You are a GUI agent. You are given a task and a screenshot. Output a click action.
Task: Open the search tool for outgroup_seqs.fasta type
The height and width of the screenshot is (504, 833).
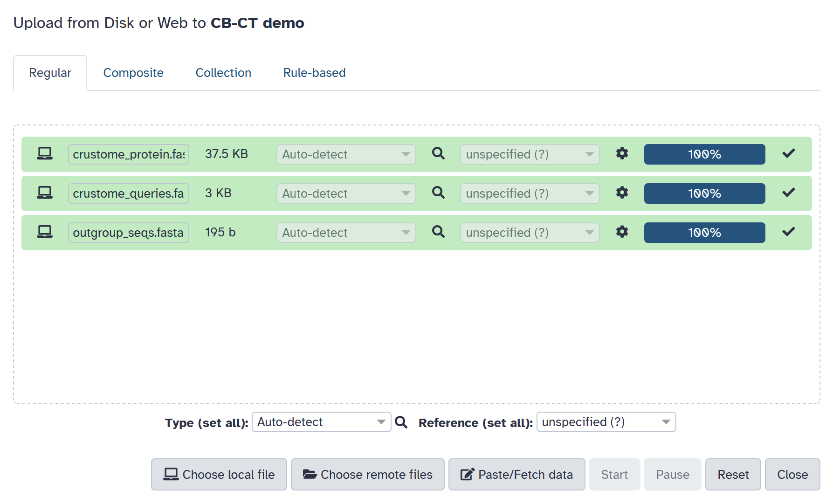437,232
